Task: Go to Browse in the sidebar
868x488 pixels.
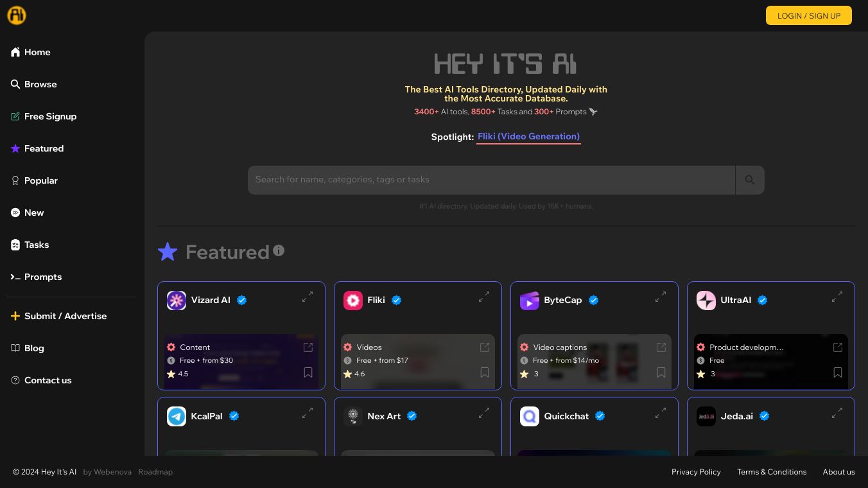Action: [x=33, y=84]
